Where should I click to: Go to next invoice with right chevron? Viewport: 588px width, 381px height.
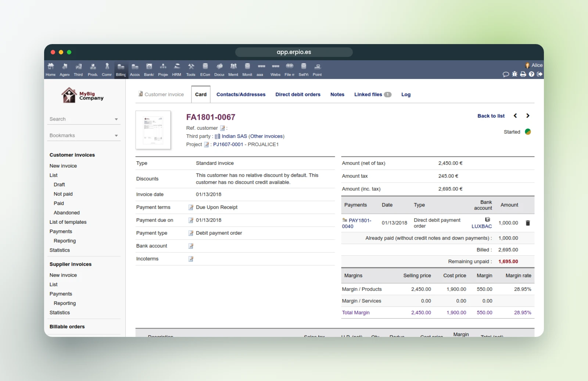point(528,116)
